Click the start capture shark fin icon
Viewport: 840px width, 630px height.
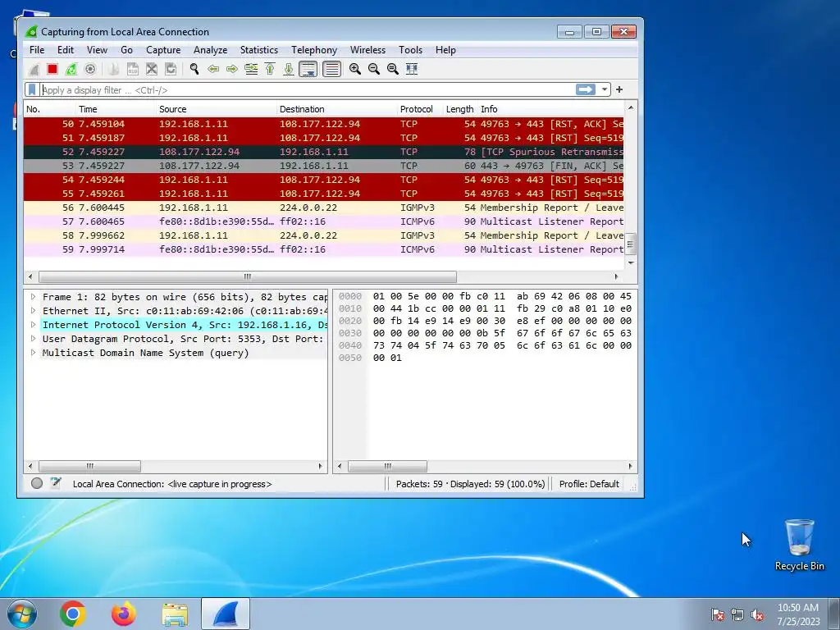34,69
